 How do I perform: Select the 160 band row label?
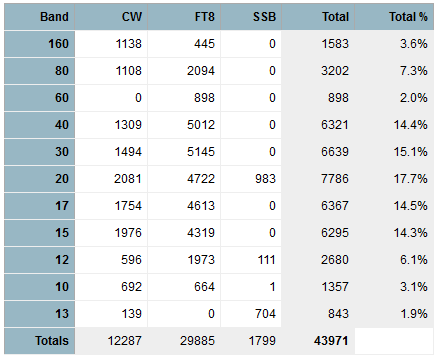point(39,44)
